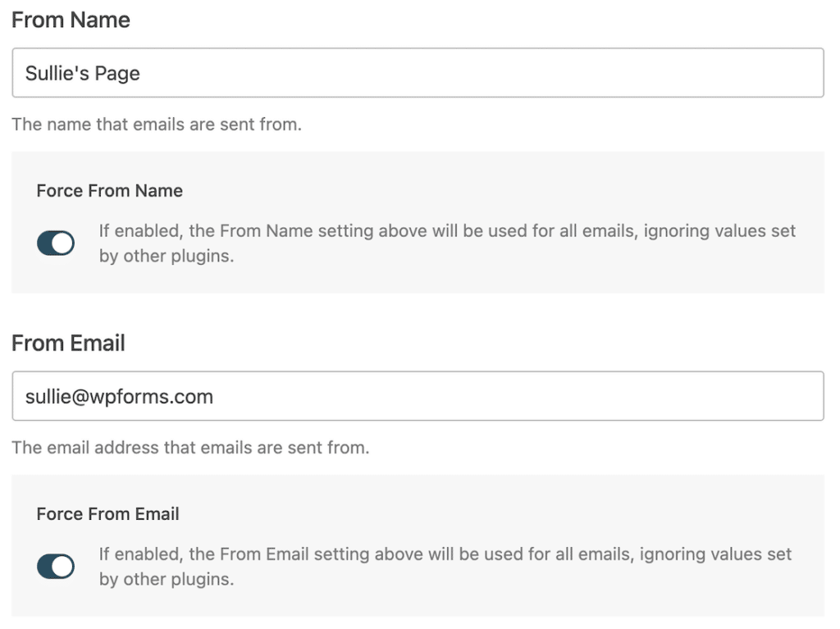This screenshot has width=840, height=629.
Task: Click the From Name heading
Action: pos(71,20)
